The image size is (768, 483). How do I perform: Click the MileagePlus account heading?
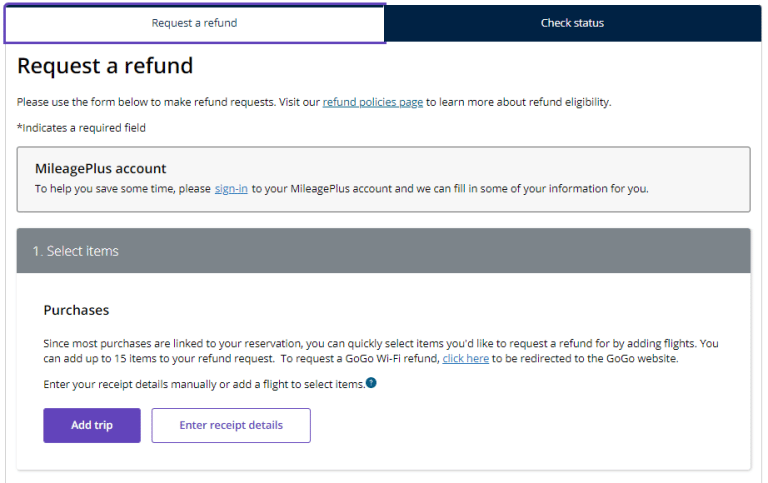point(100,169)
